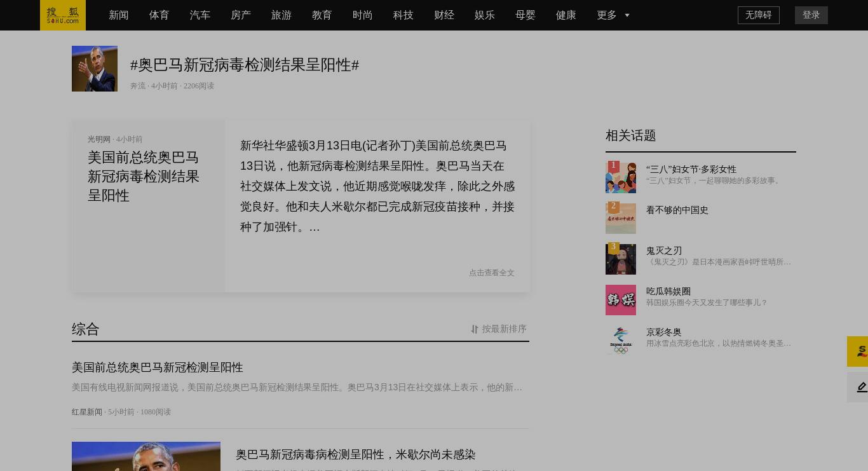Open the 汽车 channel
868x471 pixels.
coord(200,15)
